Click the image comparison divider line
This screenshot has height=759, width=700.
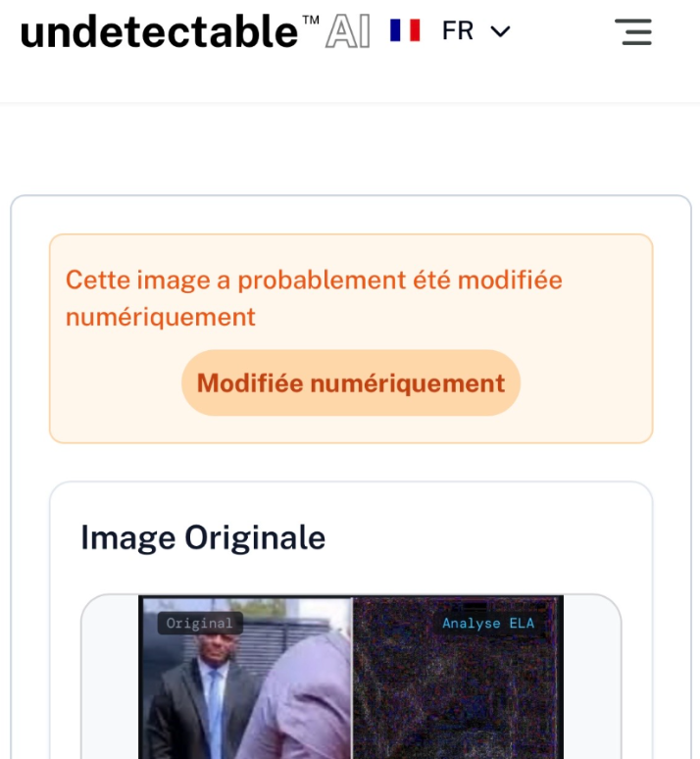point(352,678)
